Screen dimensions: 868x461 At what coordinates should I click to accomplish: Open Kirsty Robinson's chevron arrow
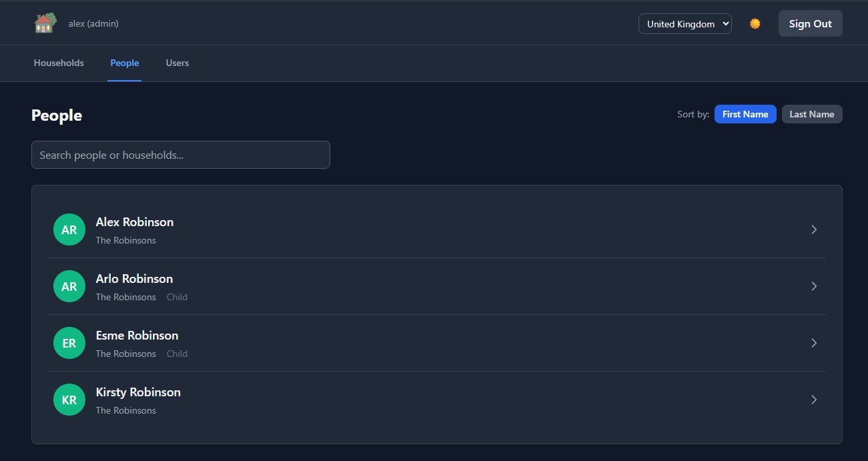click(814, 400)
